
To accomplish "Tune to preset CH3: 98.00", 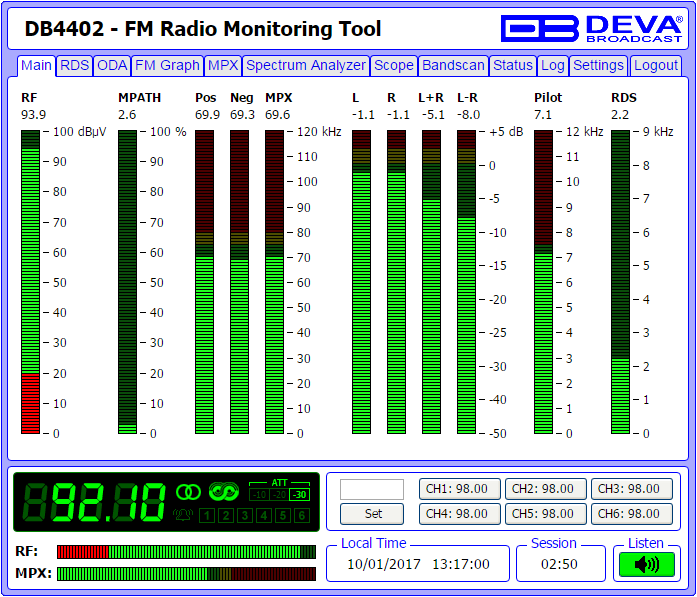I will point(632,489).
